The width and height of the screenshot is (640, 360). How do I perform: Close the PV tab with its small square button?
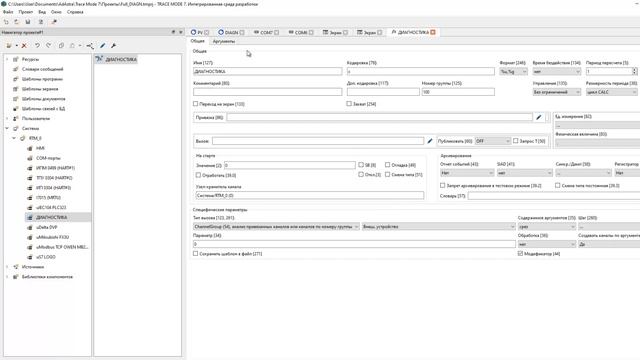[207, 32]
